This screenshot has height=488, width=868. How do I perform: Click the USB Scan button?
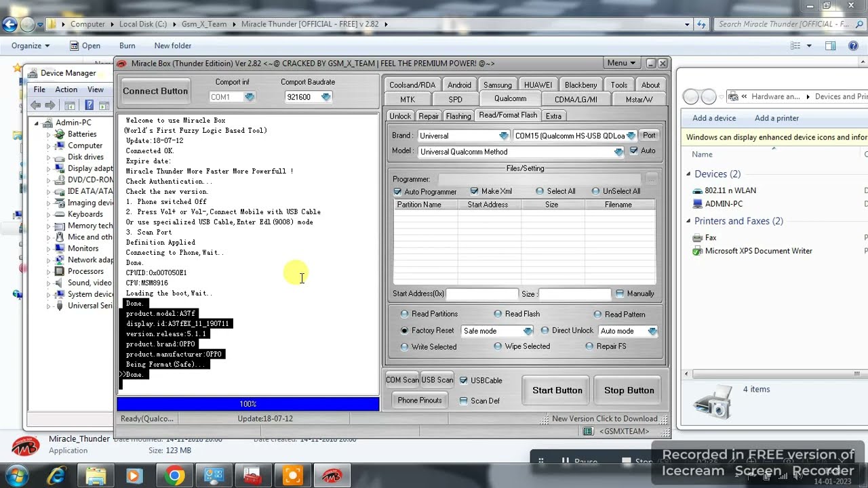[437, 380]
